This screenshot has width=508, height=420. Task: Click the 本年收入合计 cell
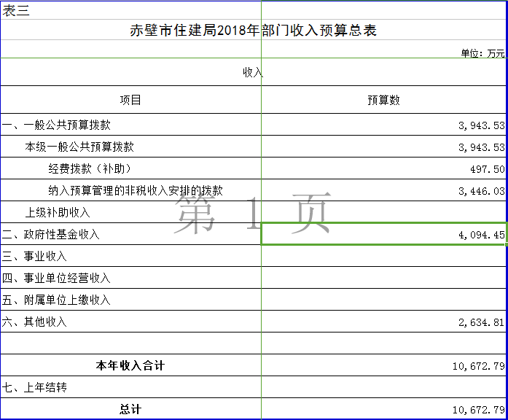click(130, 365)
